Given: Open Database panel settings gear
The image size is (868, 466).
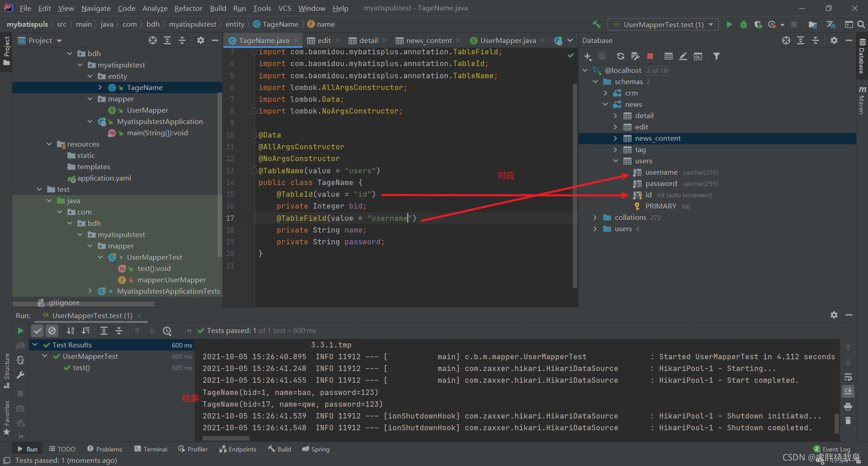Looking at the screenshot, I should 834,40.
